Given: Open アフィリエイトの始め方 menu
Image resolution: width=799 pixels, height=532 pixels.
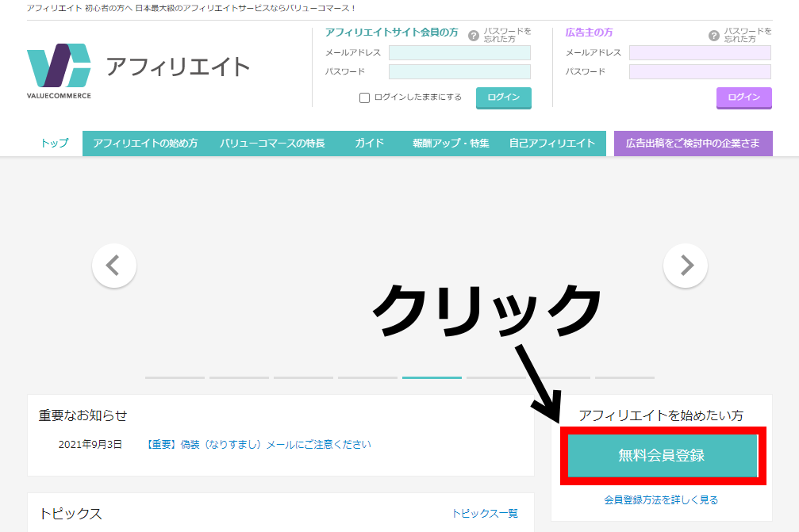Looking at the screenshot, I should [145, 144].
